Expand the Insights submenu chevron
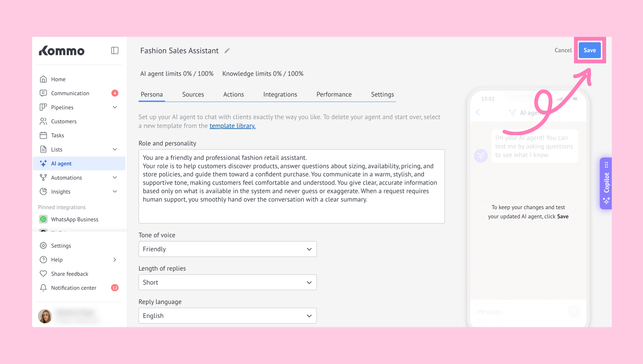The image size is (643, 364). coord(115,191)
